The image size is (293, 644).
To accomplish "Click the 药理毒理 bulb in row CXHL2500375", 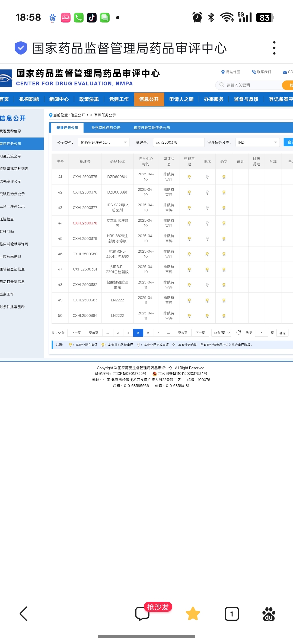I will point(189,177).
